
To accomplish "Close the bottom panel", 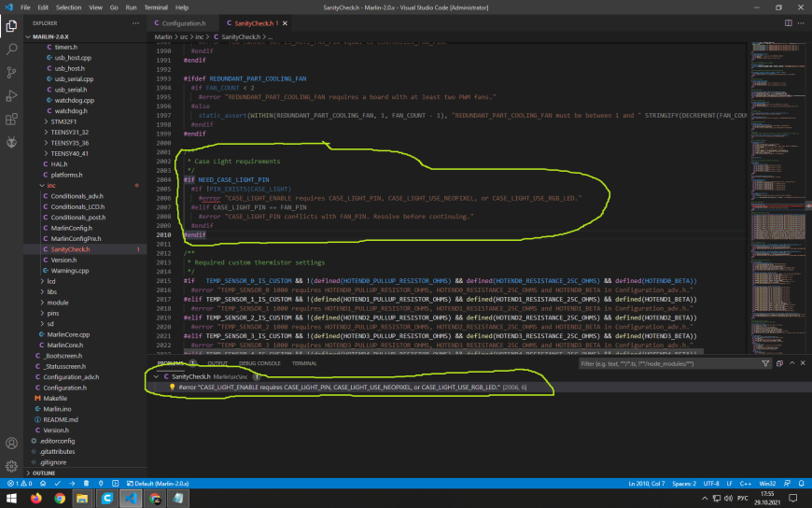I will point(803,363).
